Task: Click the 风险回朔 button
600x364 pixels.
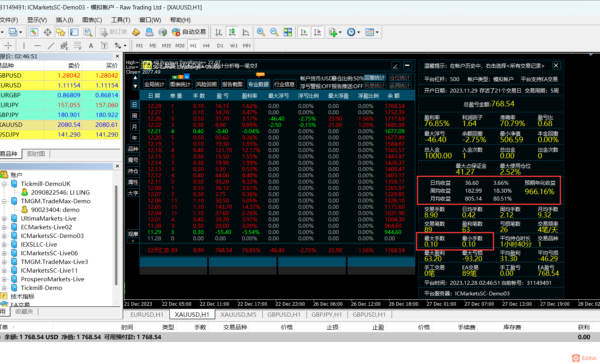Action: coord(206,84)
